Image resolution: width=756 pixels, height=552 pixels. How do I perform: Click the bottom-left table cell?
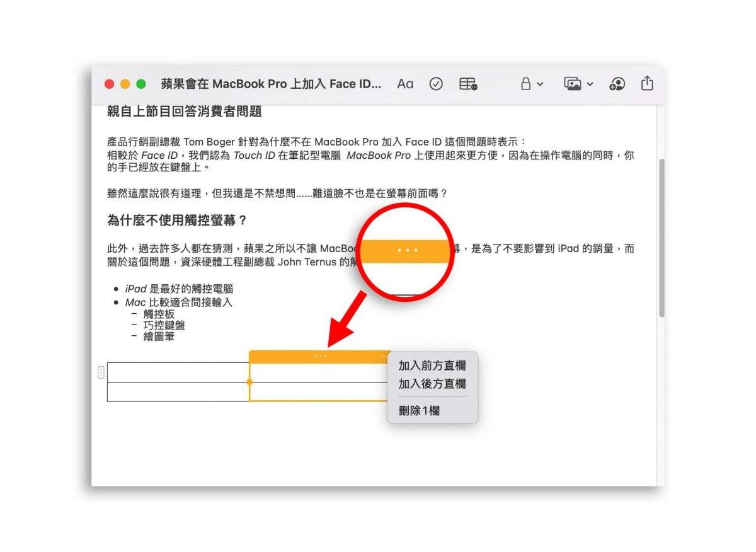(x=178, y=392)
